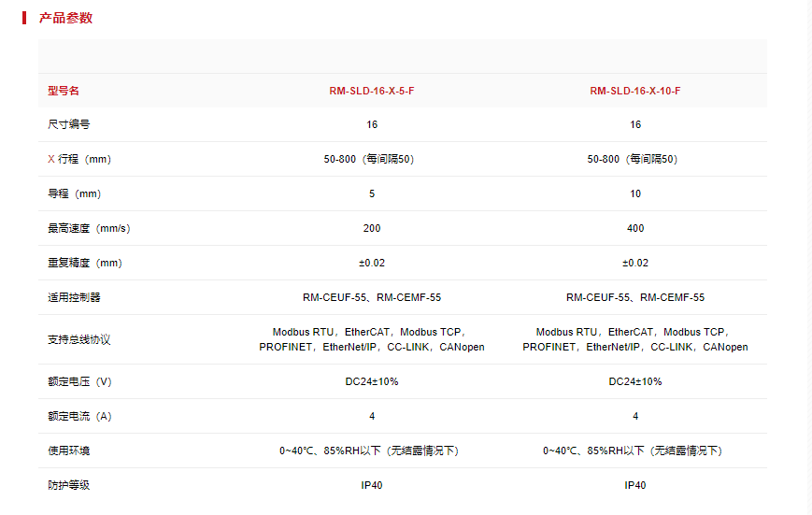Click controller text under RM-SLD-16-X-5-F column
This screenshot has width=812, height=515.
tap(372, 297)
